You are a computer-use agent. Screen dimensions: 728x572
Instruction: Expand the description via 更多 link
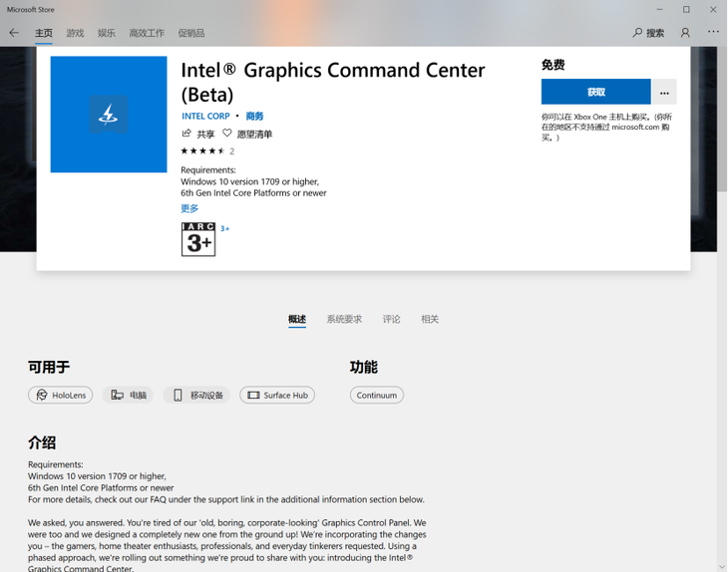click(x=189, y=208)
